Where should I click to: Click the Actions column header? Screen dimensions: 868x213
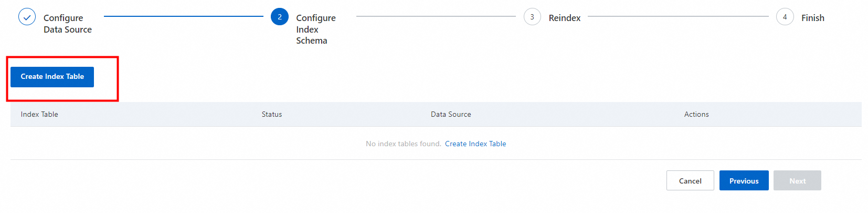point(696,114)
